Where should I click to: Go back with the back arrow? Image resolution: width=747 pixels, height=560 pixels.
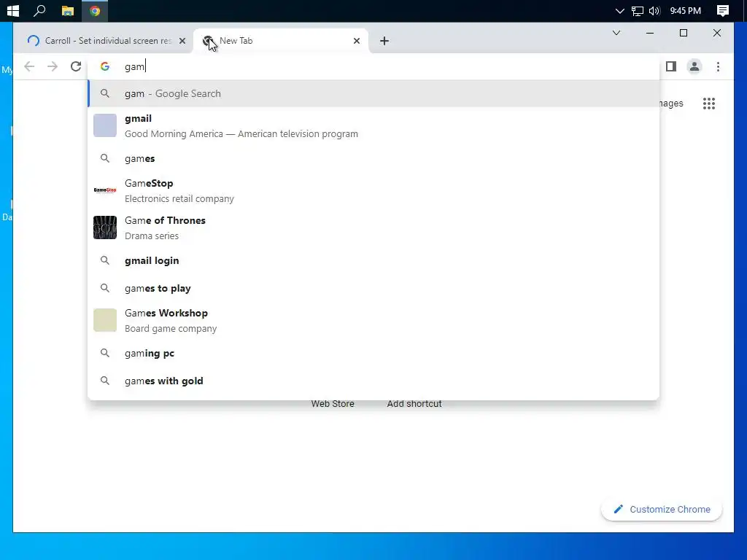tap(29, 66)
